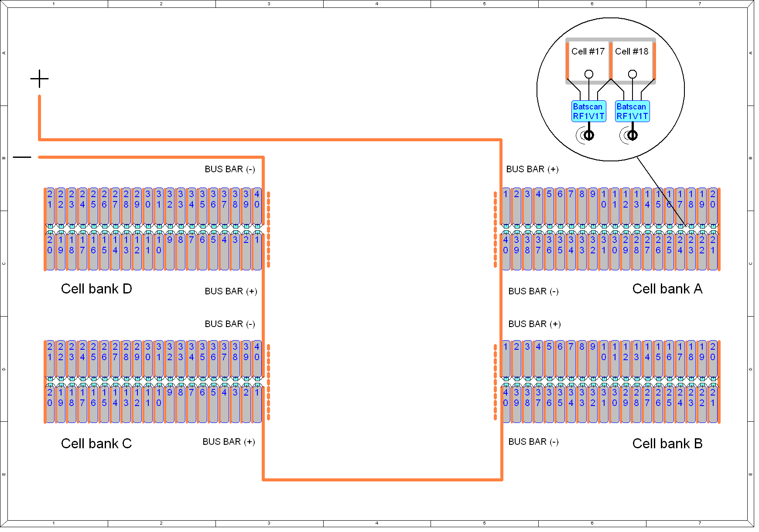The width and height of the screenshot is (759, 532).
Task: Select the 'Cell bank C' label
Action: click(96, 443)
